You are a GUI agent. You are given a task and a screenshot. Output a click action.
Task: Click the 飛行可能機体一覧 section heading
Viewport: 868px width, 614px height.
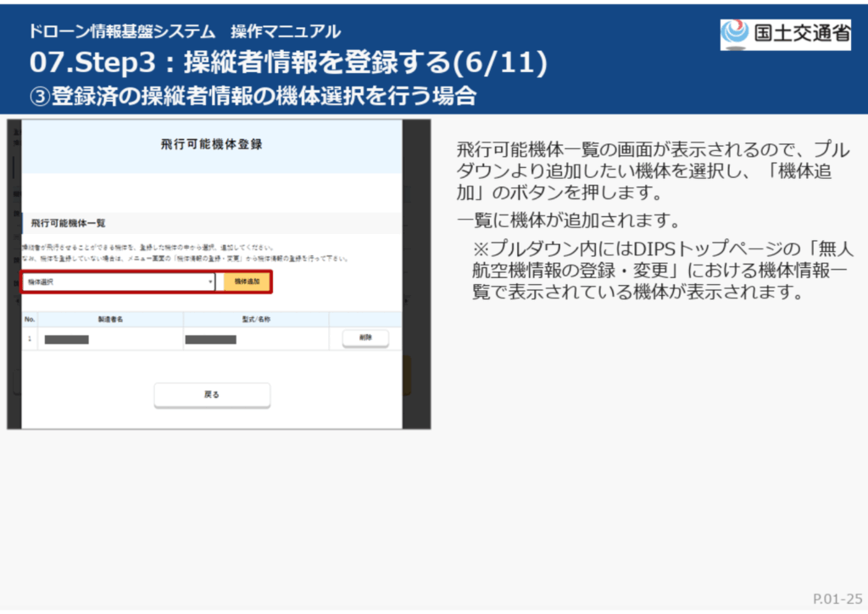click(68, 223)
